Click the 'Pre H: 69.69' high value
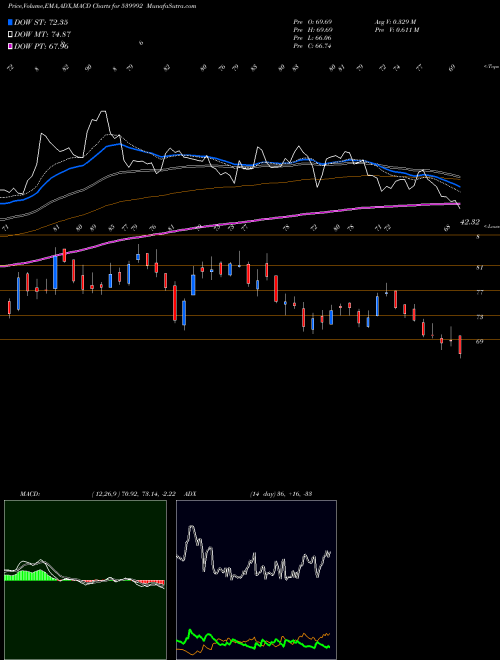The height and width of the screenshot is (660, 500). tap(314, 30)
